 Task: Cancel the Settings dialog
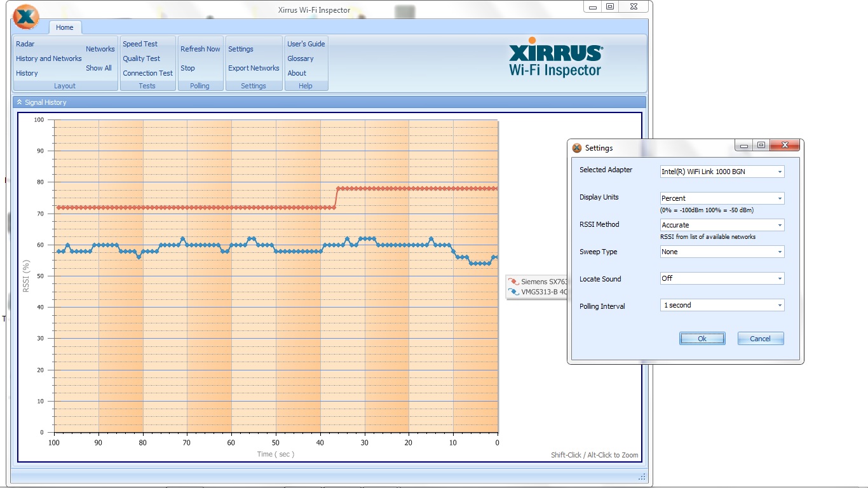point(760,339)
